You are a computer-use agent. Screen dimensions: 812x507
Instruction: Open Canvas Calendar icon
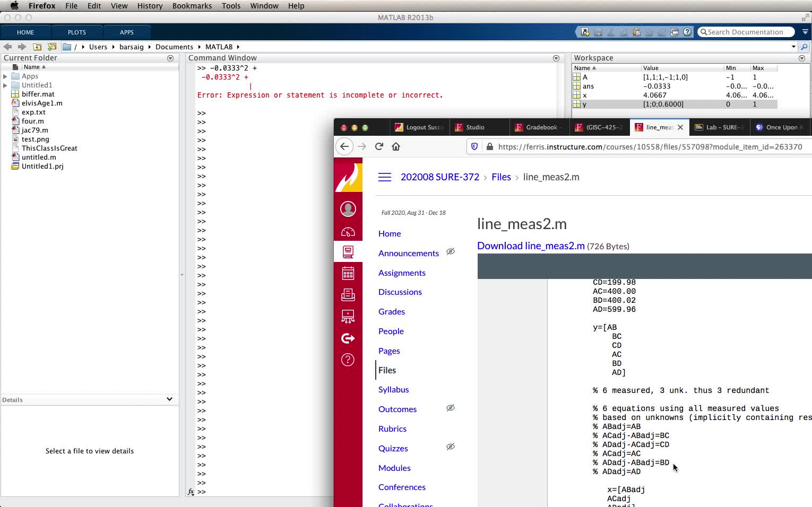click(x=348, y=273)
